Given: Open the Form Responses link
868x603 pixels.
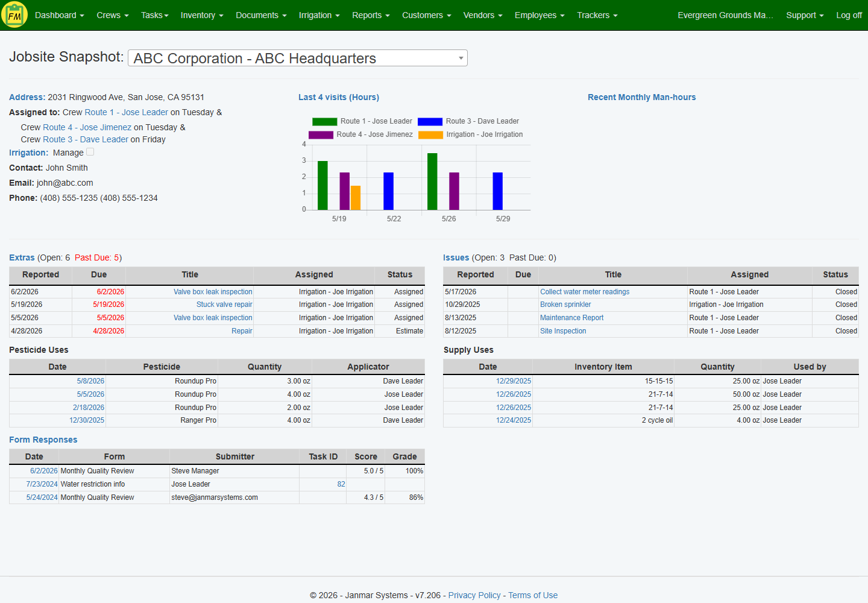Looking at the screenshot, I should coord(43,440).
